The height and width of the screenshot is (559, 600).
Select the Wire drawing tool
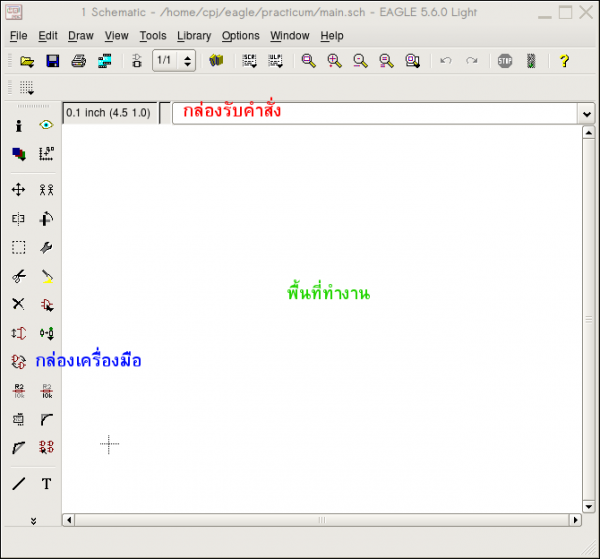click(x=18, y=484)
